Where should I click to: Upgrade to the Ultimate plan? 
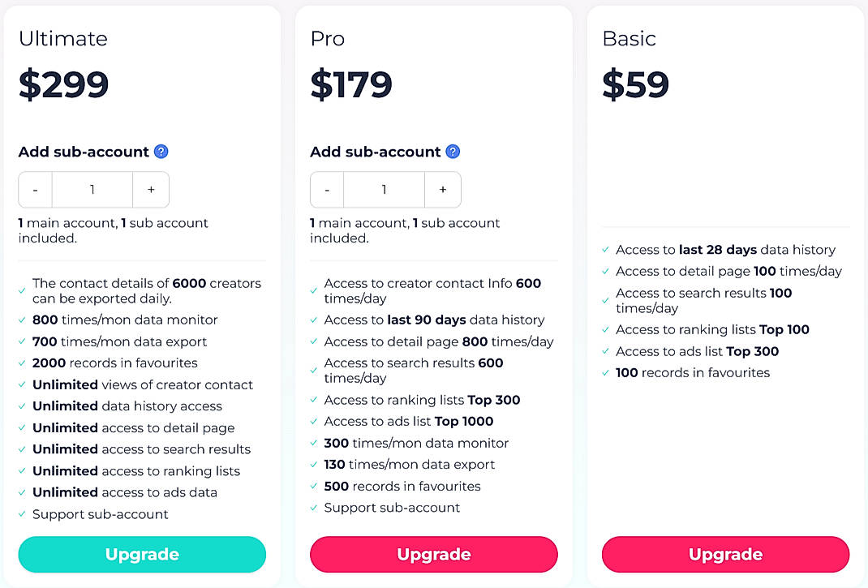point(142,555)
